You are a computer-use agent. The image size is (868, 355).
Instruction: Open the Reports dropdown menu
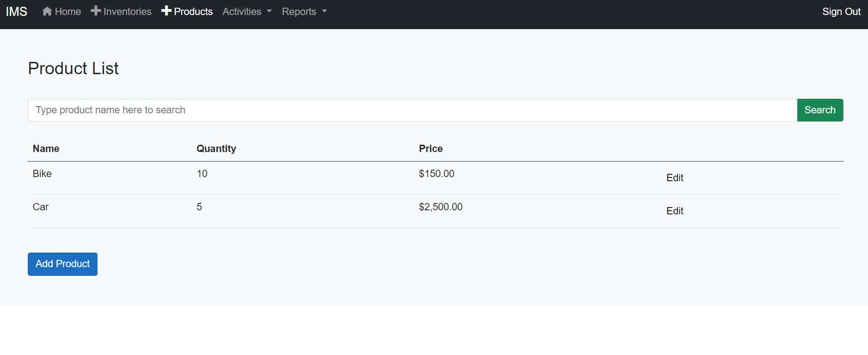point(299,11)
